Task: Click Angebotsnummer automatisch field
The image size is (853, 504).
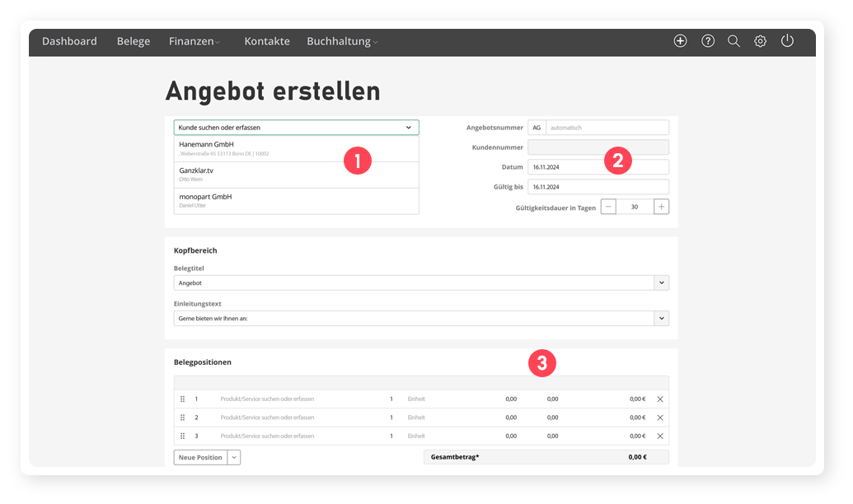Action: pos(607,127)
